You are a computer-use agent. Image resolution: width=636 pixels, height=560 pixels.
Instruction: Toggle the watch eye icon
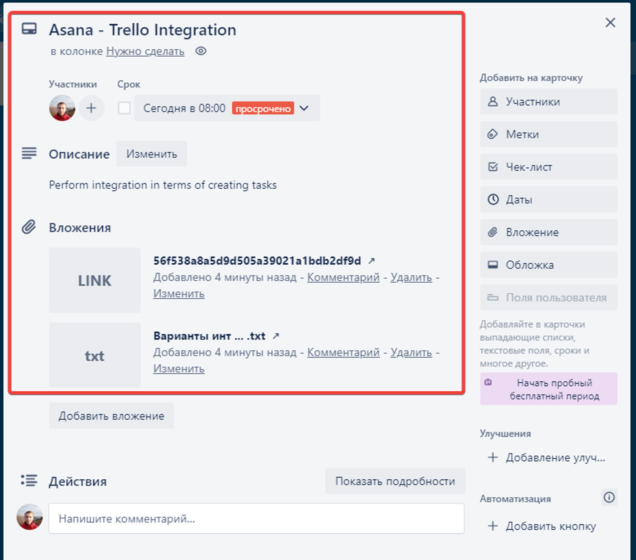click(201, 51)
